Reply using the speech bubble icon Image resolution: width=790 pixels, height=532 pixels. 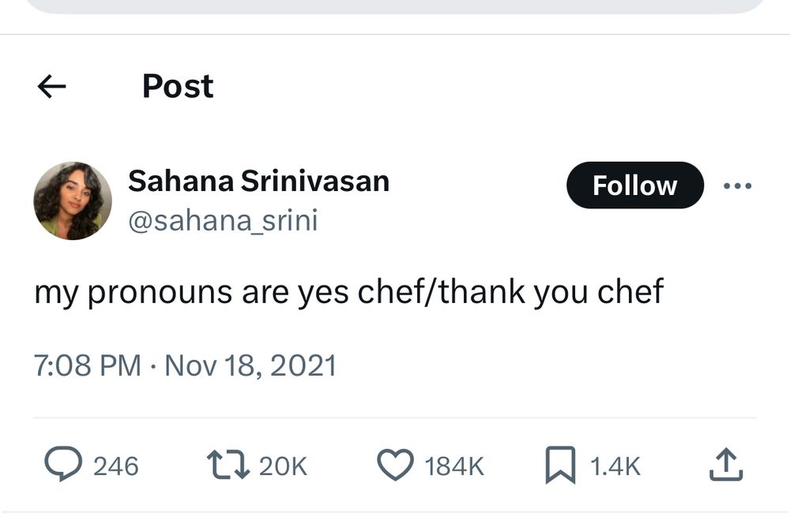coord(63,464)
